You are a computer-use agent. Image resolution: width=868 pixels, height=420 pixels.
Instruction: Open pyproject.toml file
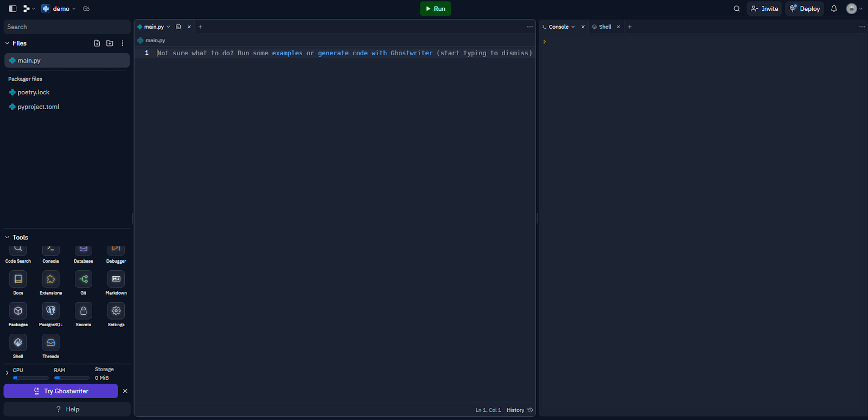[38, 107]
